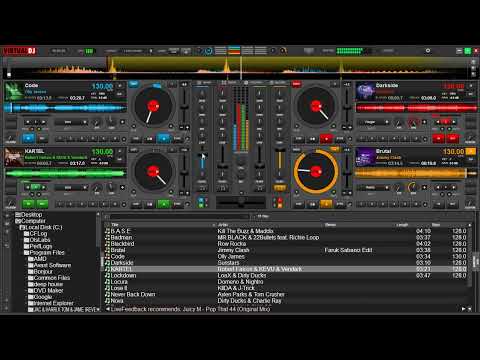Viewport: 480px width, 360px height.
Task: Click the VirtualDJ logo
Action: 19,51
